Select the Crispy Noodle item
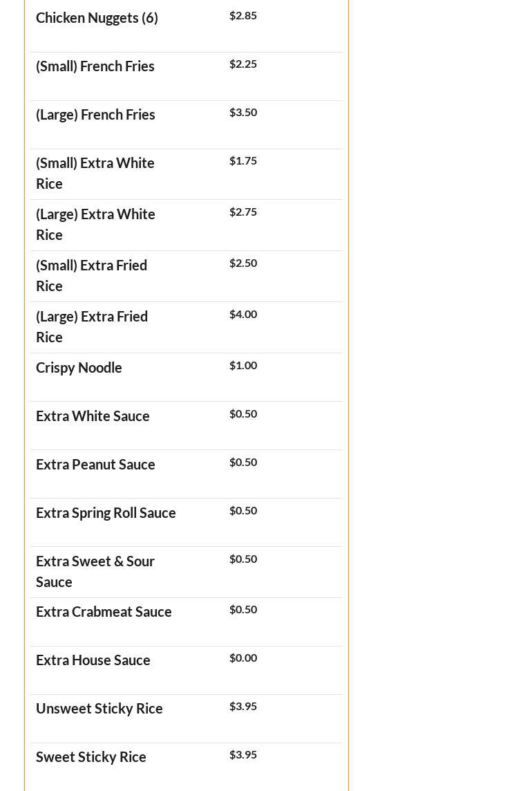Screen dimensions: 532x791 [x=79, y=368]
